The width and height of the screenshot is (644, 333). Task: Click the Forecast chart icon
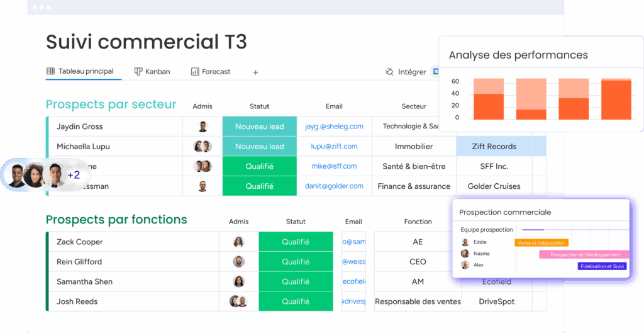coord(195,72)
